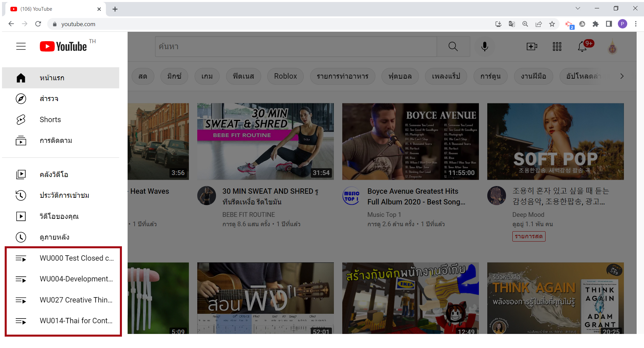Screen dimensions: 644x348
Task: Click the magnifier search button
Action: tap(453, 47)
